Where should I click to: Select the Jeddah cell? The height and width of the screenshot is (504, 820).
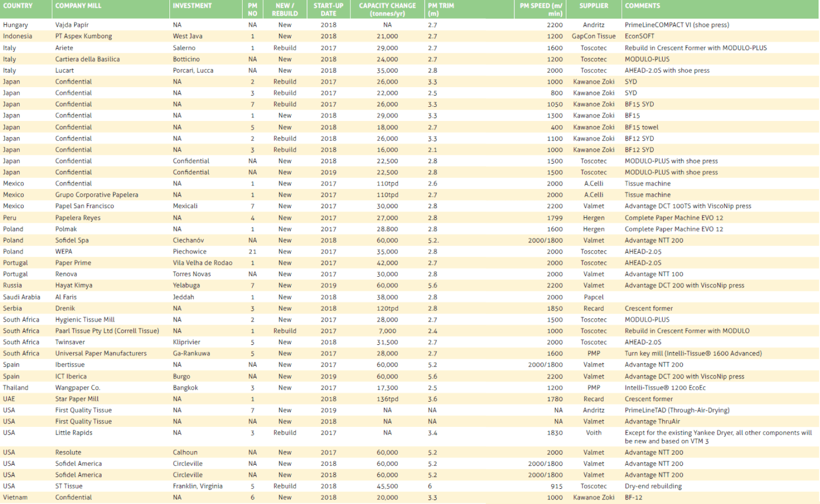(184, 297)
